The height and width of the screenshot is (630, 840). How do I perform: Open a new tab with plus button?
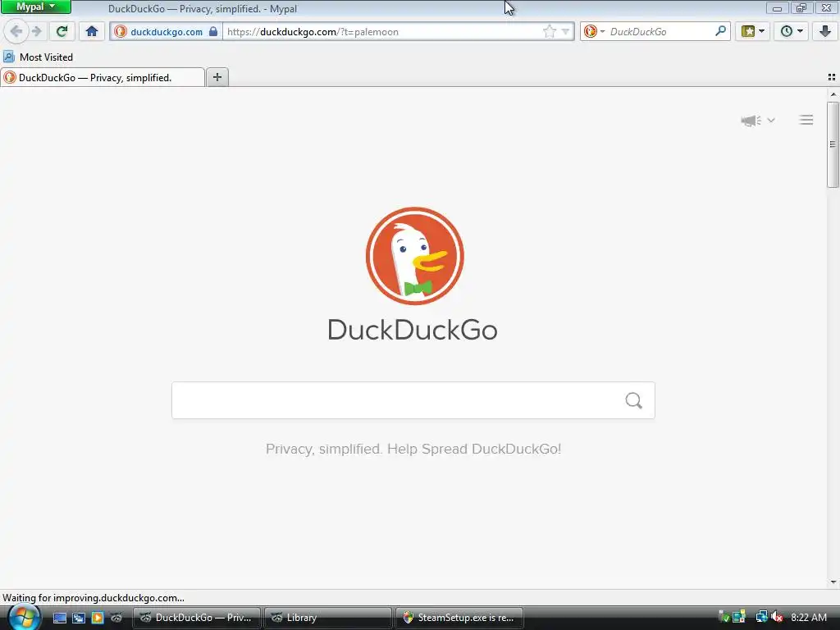(217, 77)
